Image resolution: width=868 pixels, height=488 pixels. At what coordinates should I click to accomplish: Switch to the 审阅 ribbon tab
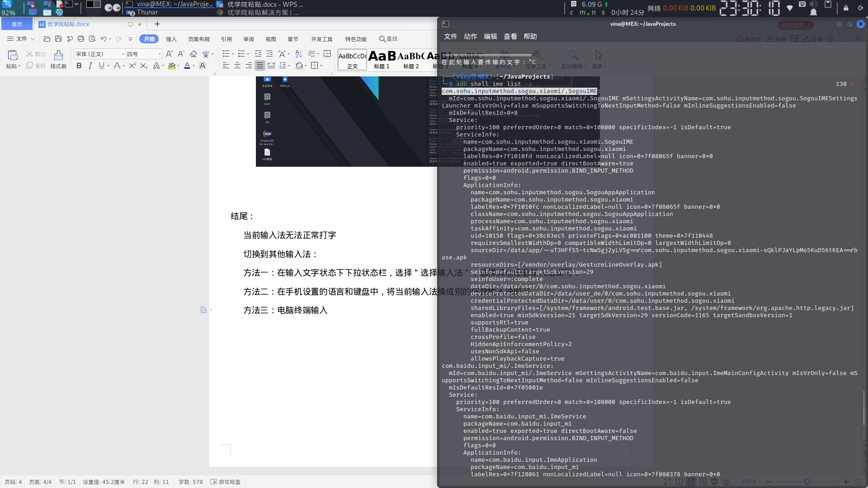point(249,39)
